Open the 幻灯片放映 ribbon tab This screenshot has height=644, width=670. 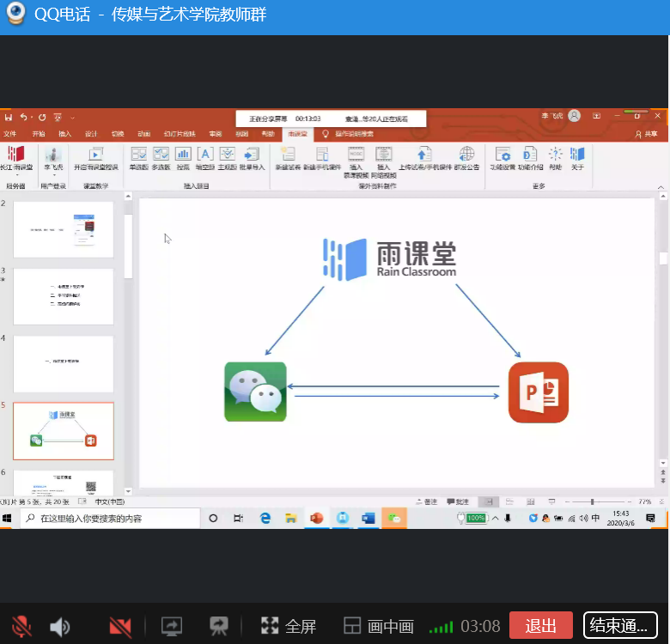tap(180, 134)
